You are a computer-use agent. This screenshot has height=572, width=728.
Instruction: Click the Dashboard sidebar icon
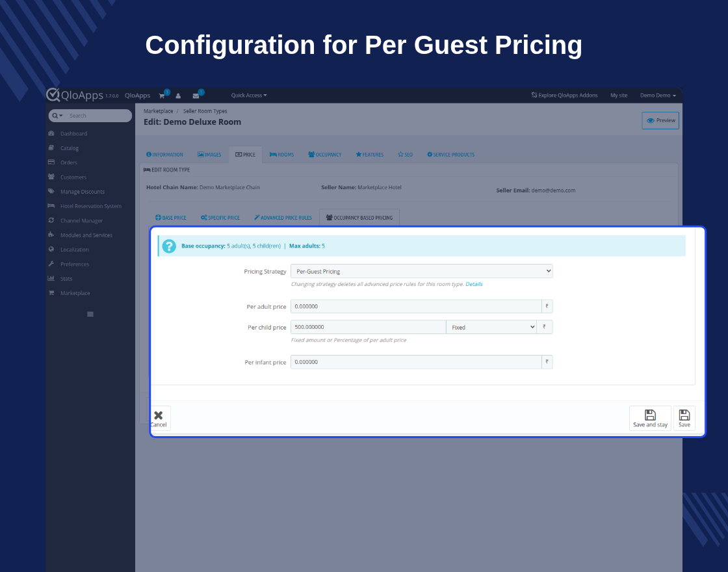coord(51,133)
